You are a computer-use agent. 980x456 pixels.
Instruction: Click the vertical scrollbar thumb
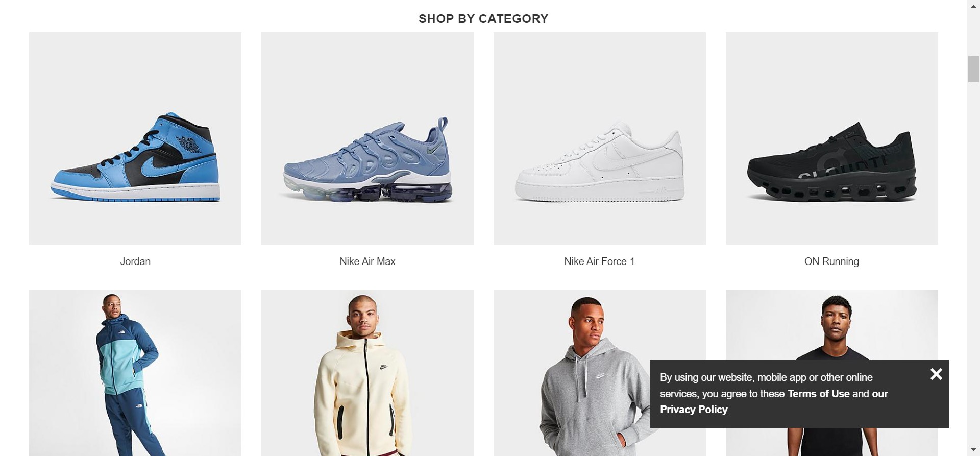tap(973, 69)
